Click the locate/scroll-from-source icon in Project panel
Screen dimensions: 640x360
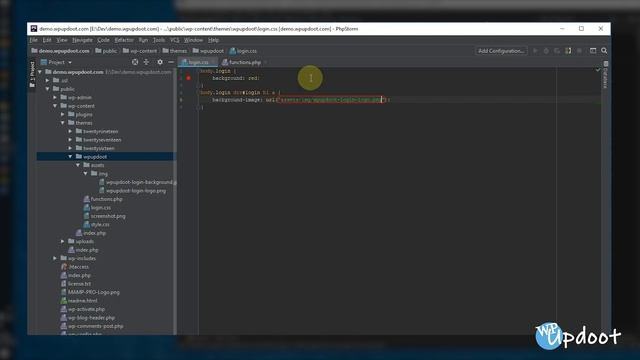point(135,62)
